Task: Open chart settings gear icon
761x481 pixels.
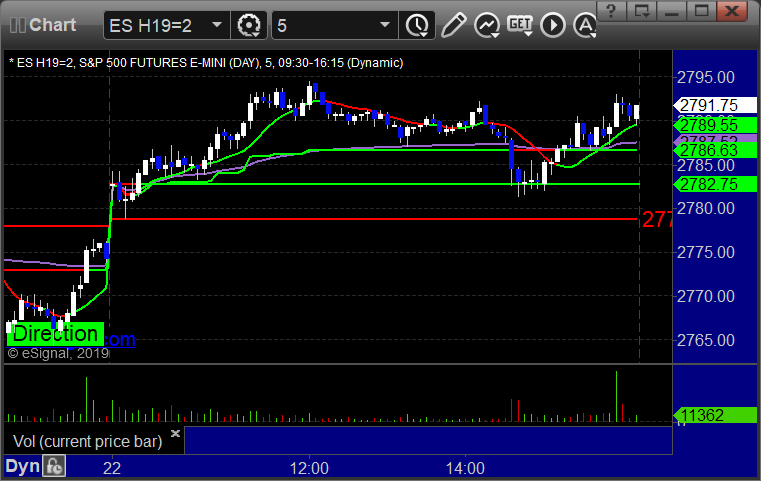Action: tap(248, 25)
